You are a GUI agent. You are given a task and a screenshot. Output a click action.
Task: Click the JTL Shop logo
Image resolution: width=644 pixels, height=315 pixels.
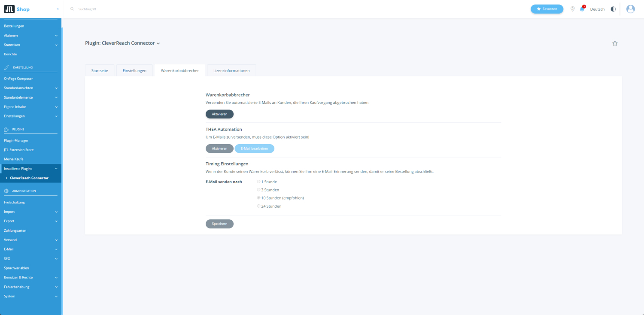coord(17,9)
